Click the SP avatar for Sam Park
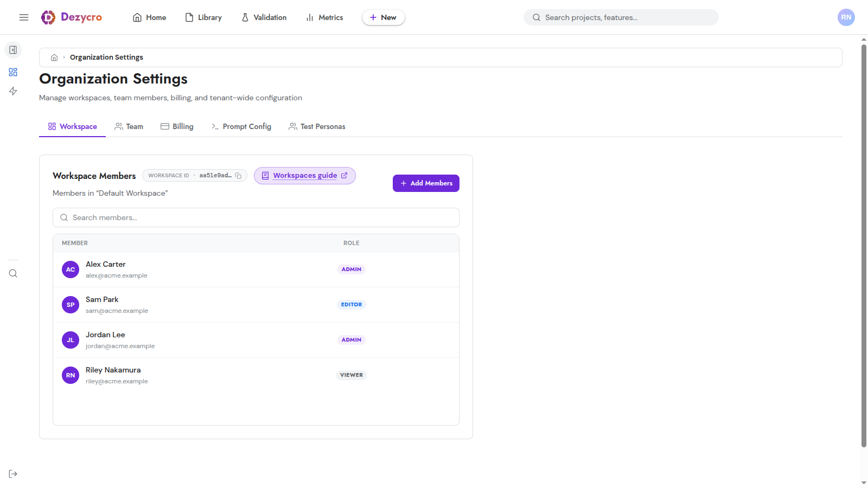 [71, 305]
